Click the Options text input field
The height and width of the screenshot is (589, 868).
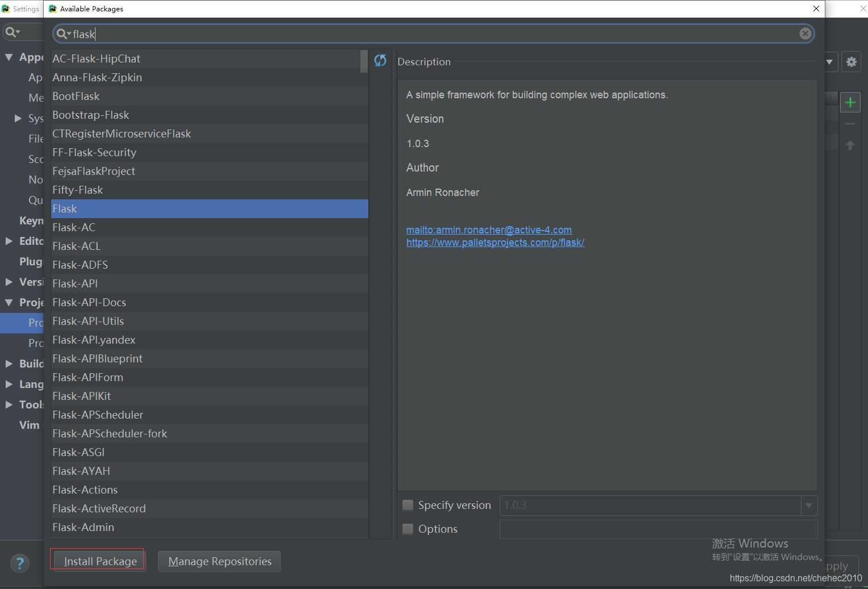point(658,529)
